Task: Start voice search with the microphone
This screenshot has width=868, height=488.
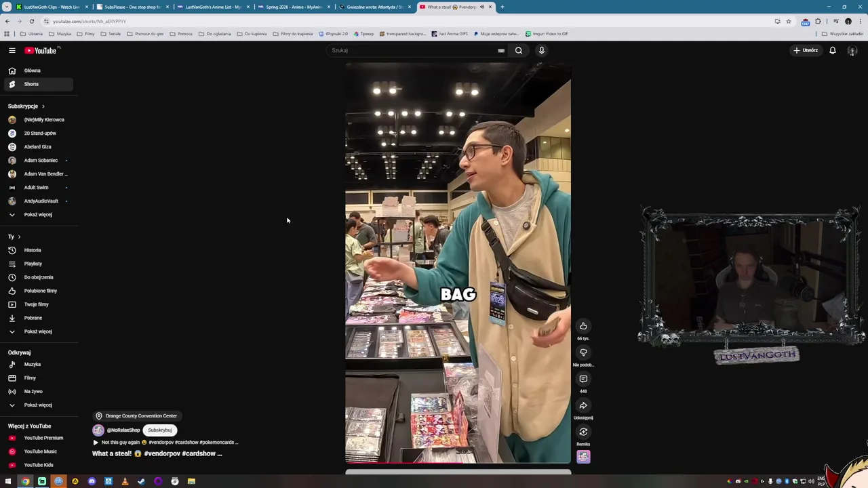Action: [x=541, y=50]
